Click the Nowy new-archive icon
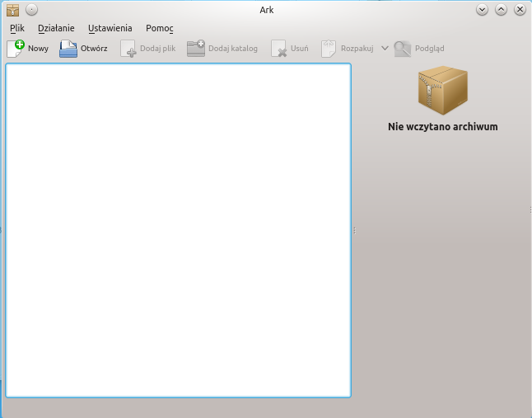This screenshot has width=532, height=418. click(x=16, y=49)
